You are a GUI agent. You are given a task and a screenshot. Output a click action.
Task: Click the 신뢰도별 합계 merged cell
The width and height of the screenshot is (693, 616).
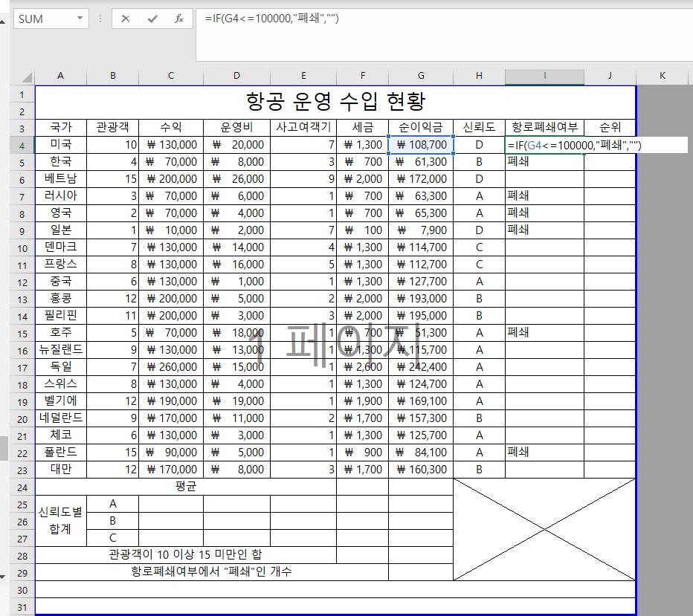pos(61,521)
